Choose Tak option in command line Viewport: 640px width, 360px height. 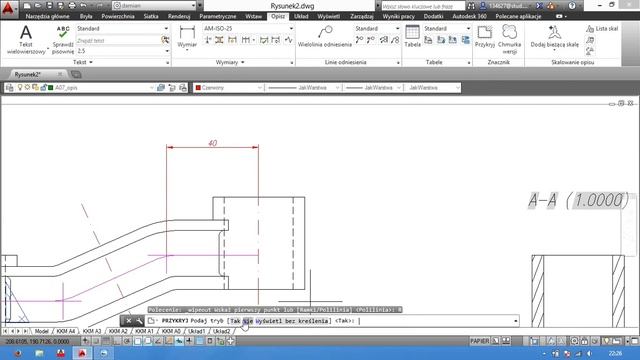tap(236, 321)
